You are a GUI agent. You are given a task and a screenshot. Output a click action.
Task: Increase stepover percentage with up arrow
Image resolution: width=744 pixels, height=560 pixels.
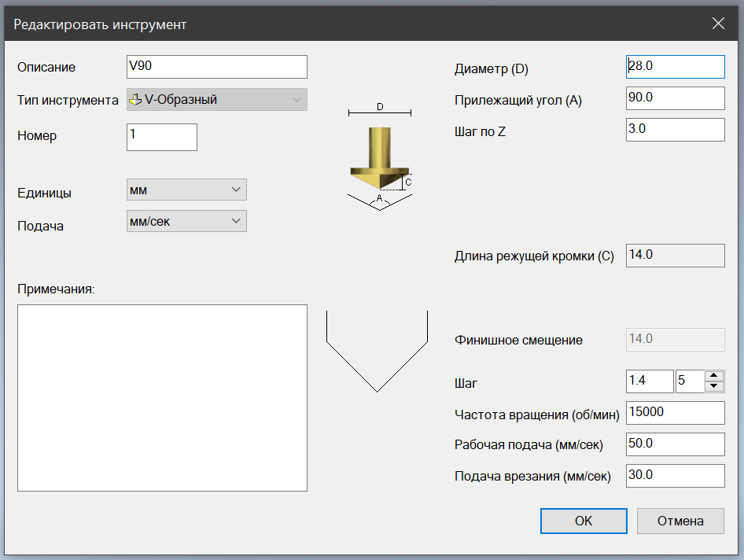pos(713,376)
